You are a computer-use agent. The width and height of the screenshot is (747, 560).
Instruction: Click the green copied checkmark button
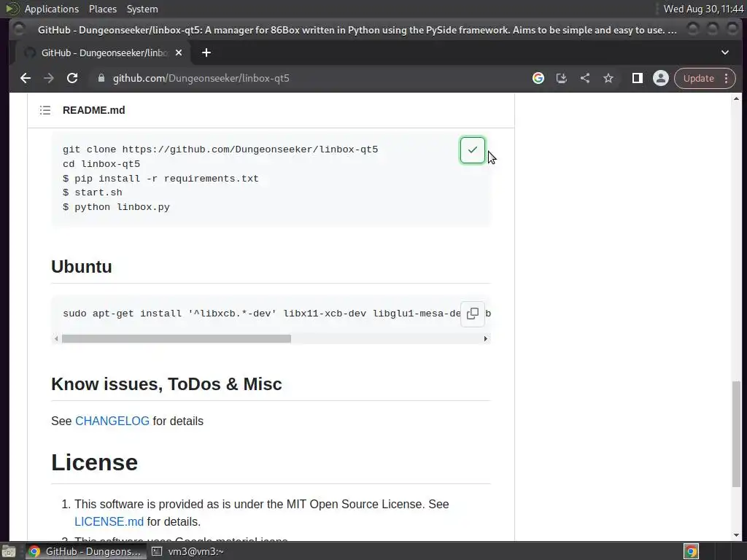tap(473, 150)
